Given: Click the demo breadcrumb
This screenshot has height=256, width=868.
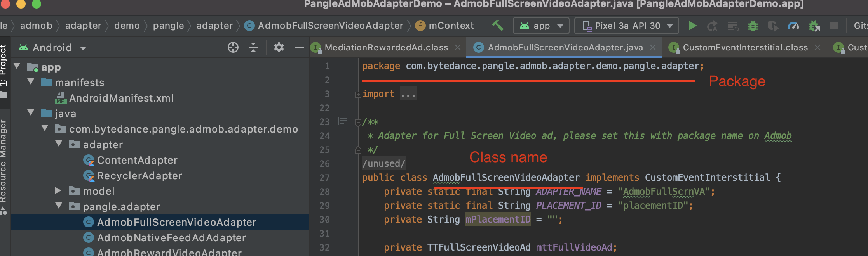Looking at the screenshot, I should pos(127,26).
